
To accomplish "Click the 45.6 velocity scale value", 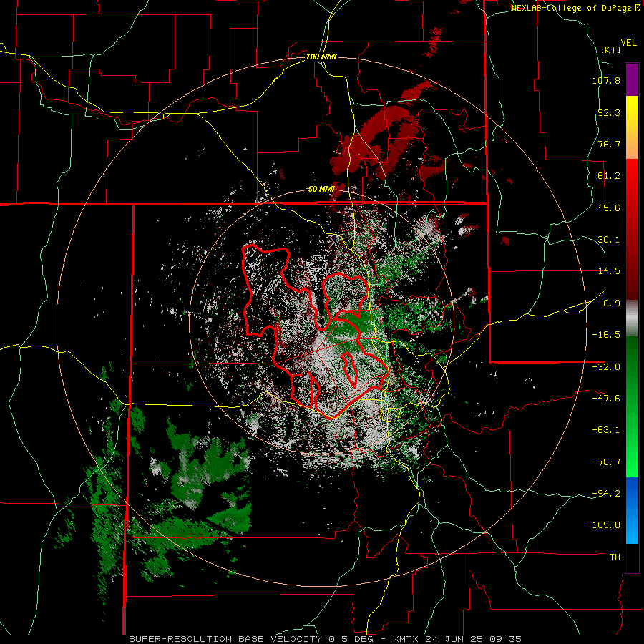I will [x=609, y=208].
